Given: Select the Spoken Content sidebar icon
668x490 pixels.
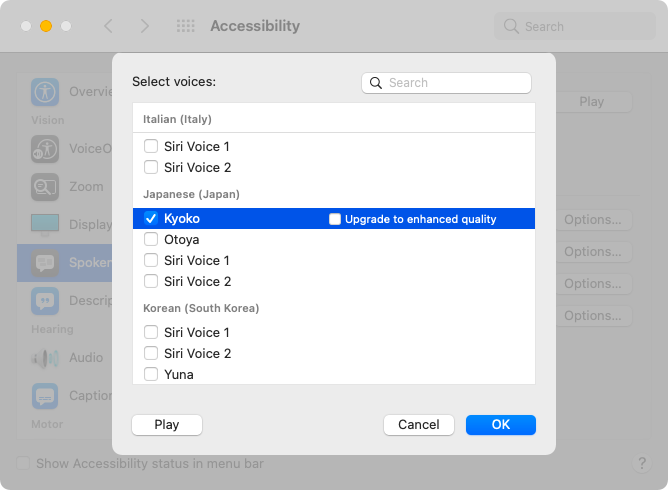Looking at the screenshot, I should (45, 263).
